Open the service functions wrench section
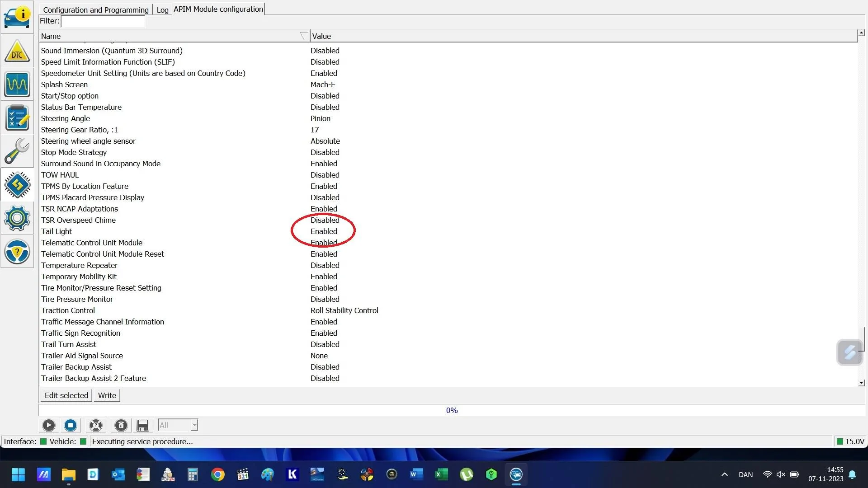The height and width of the screenshot is (488, 868). click(17, 151)
